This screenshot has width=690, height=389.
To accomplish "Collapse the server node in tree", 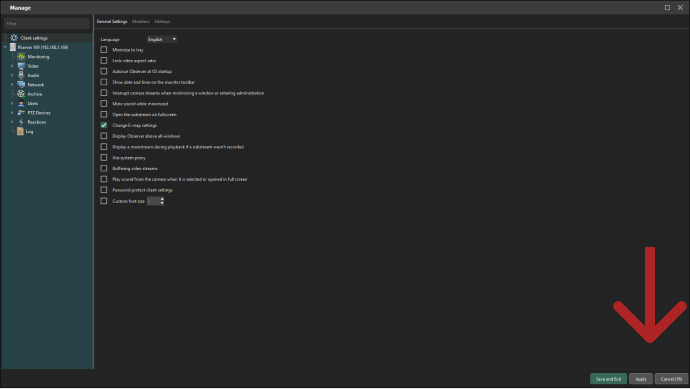I will [6, 47].
